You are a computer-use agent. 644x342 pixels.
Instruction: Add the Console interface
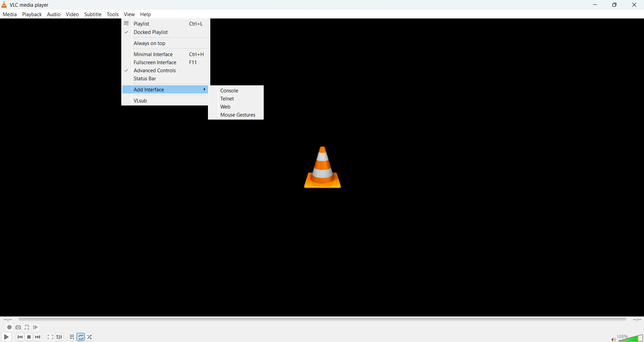236,91
